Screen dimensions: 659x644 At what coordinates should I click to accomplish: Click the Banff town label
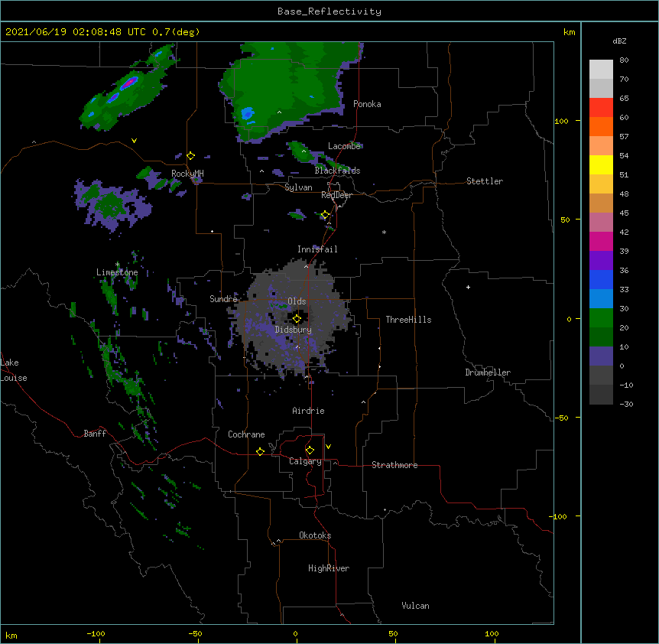pos(95,434)
